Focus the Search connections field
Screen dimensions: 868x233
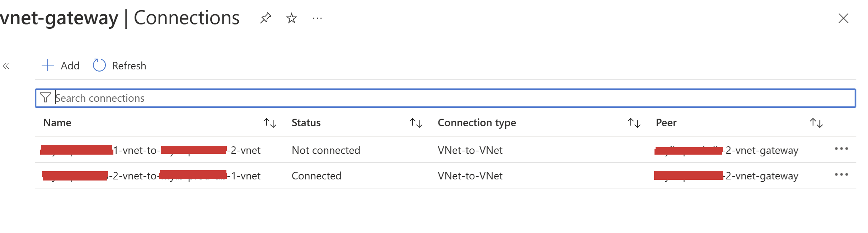(431, 98)
